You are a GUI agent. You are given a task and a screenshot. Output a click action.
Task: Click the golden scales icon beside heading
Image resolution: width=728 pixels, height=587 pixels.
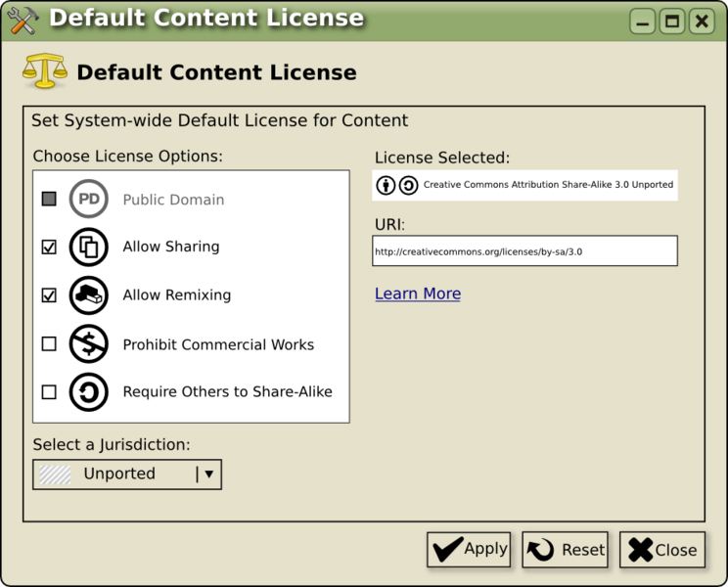[x=45, y=71]
